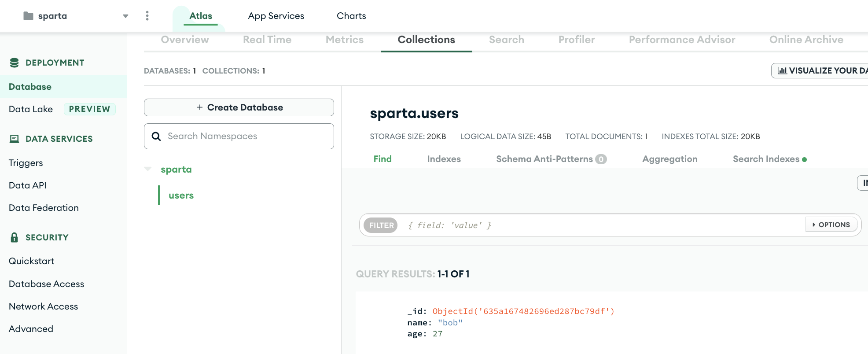
Task: Click the Data Services icon
Action: pos(14,139)
